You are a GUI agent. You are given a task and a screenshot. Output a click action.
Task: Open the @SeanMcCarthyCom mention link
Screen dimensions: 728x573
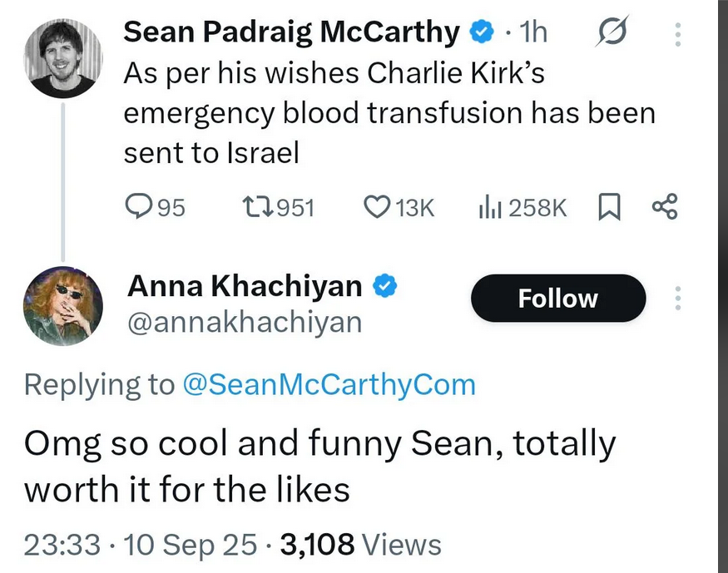tap(329, 384)
